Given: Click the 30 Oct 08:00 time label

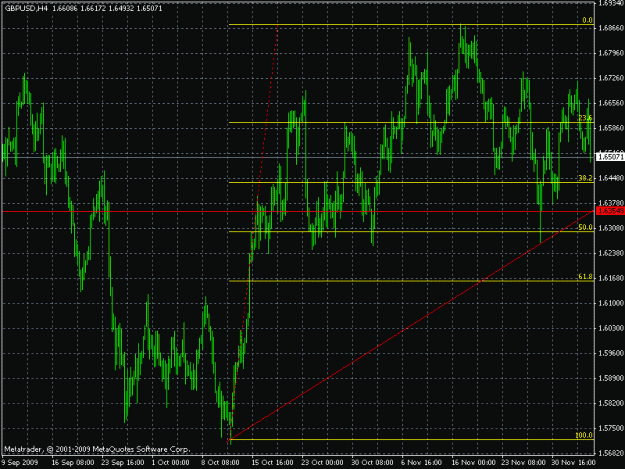Looking at the screenshot, I should point(372,462).
